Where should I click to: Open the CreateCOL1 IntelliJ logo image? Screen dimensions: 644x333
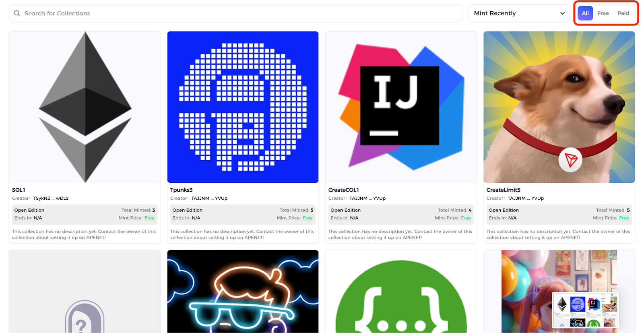pyautogui.click(x=401, y=107)
